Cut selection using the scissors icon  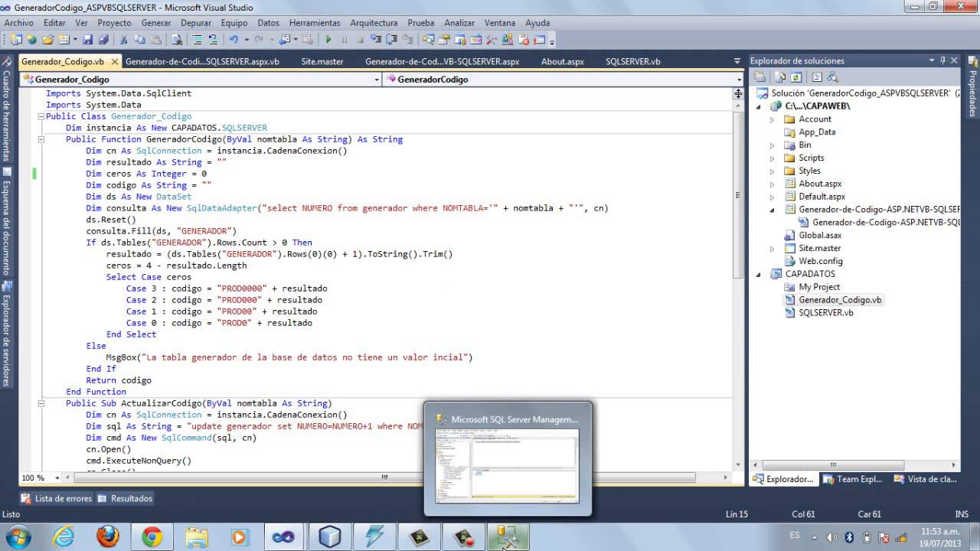coord(123,39)
